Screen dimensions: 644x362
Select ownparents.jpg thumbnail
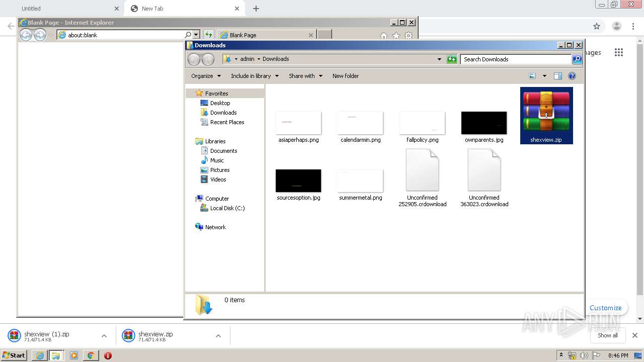tap(484, 123)
